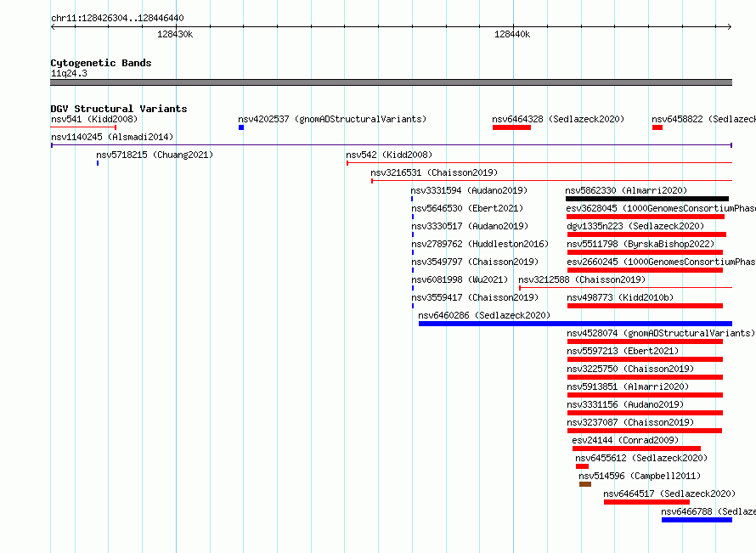This screenshot has height=553, width=756.
Task: Click the 11q24.3 band label
Action: (x=69, y=73)
